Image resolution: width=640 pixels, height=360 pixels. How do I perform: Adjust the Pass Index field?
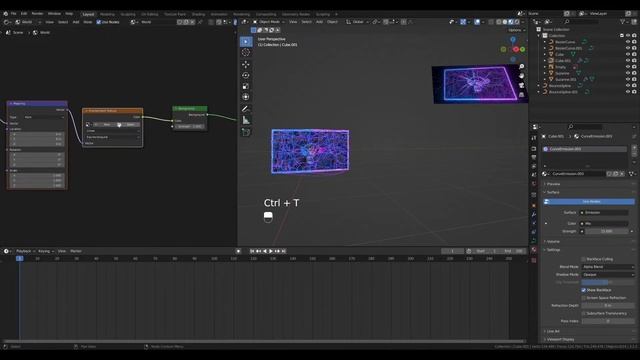[x=608, y=321]
